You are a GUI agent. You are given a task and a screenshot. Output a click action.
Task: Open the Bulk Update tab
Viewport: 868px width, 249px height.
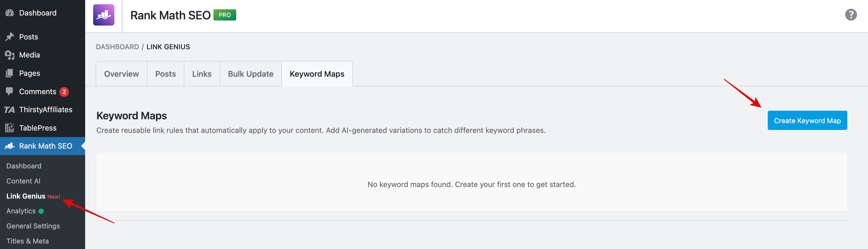[x=250, y=74]
